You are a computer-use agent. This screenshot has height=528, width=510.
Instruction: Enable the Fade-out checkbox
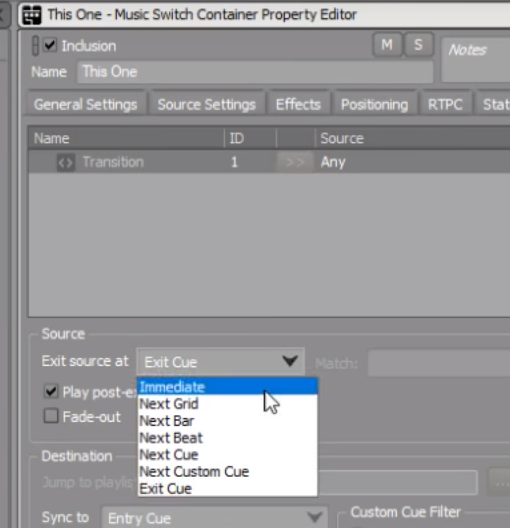[x=51, y=416]
